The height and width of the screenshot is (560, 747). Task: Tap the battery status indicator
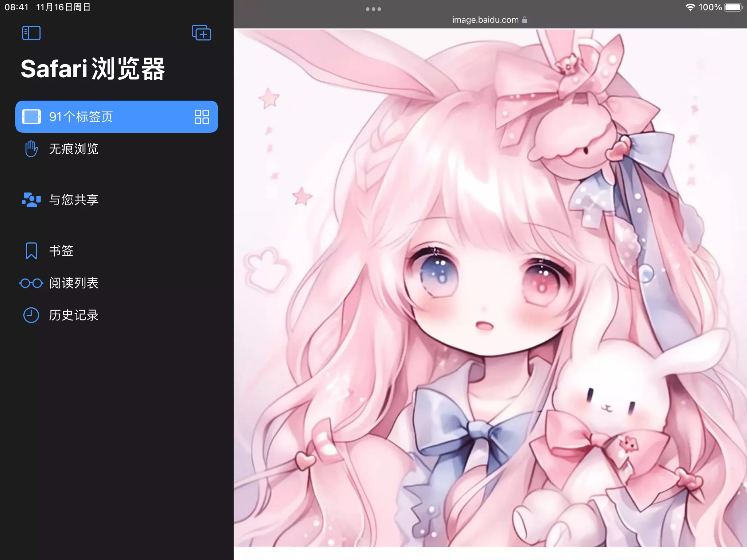[734, 7]
